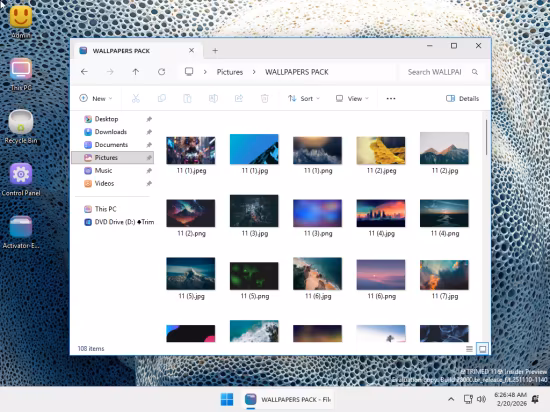Select the 11 (2).jpg mountain thumbnail
The width and height of the screenshot is (550, 412).
click(444, 148)
